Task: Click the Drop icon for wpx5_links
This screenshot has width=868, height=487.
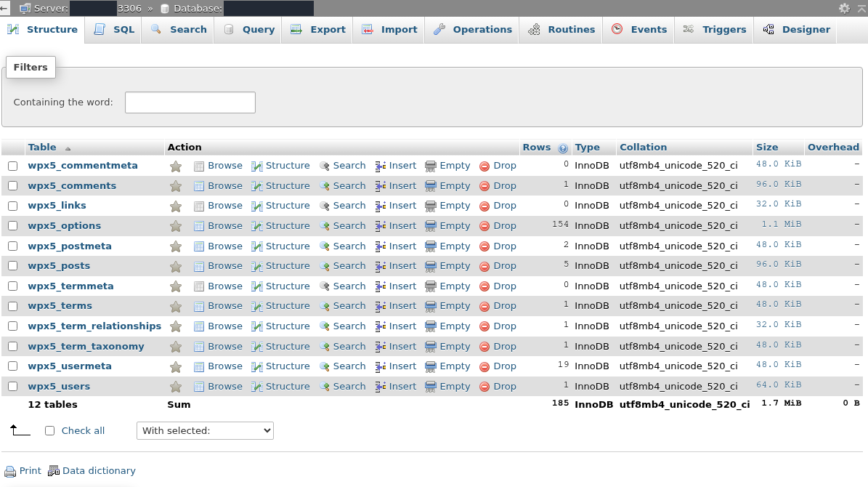Action: [x=484, y=206]
